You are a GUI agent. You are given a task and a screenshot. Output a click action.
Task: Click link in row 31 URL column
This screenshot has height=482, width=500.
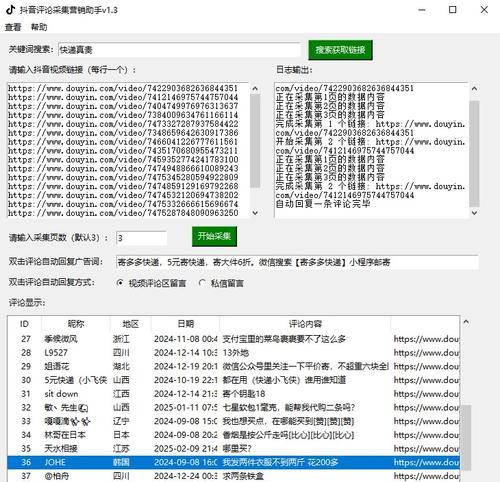[x=426, y=394]
